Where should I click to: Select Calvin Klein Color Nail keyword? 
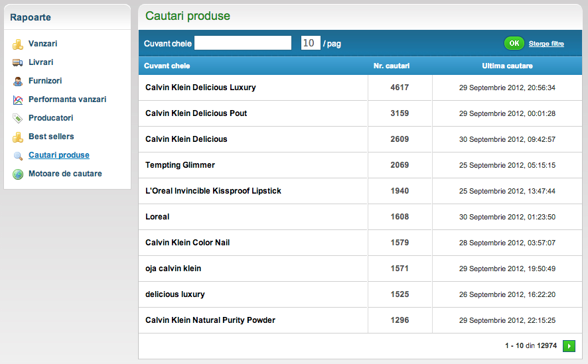coord(188,243)
